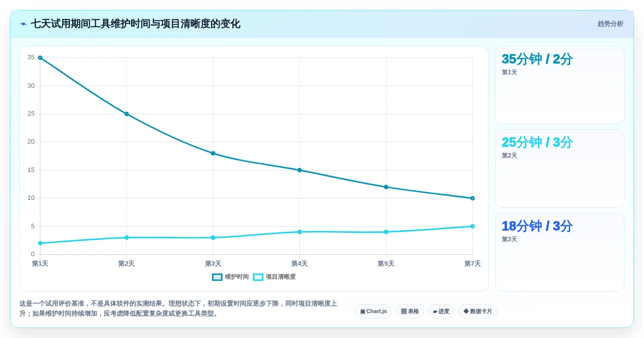Click the 第5天 x-axis label
Viewport: 644px width, 338px height.
(386, 264)
